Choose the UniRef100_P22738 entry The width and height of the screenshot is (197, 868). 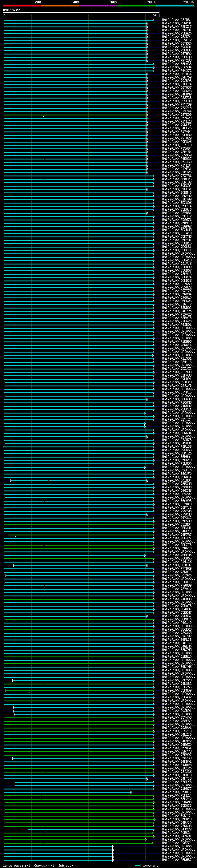177,98
